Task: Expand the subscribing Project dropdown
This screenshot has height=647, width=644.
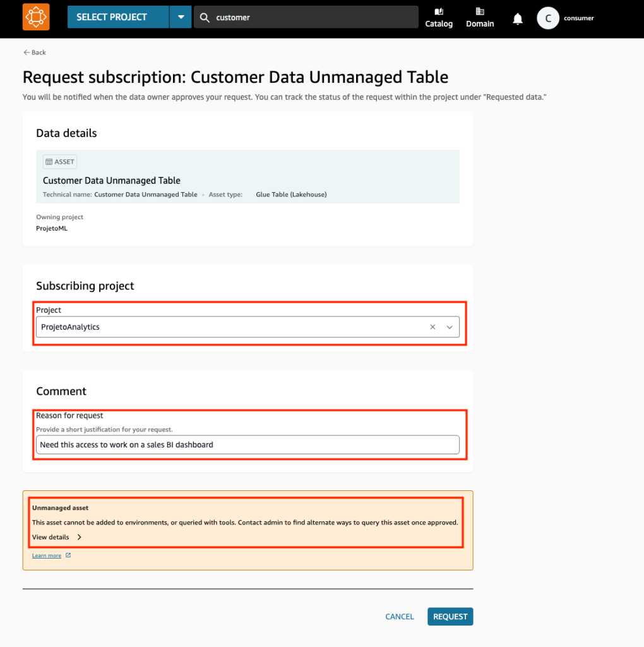Action: click(450, 327)
